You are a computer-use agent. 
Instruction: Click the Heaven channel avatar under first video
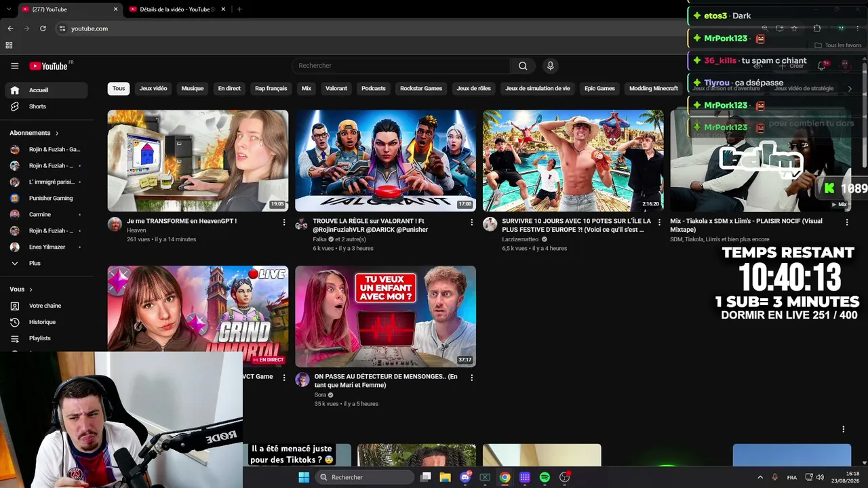pyautogui.click(x=115, y=224)
